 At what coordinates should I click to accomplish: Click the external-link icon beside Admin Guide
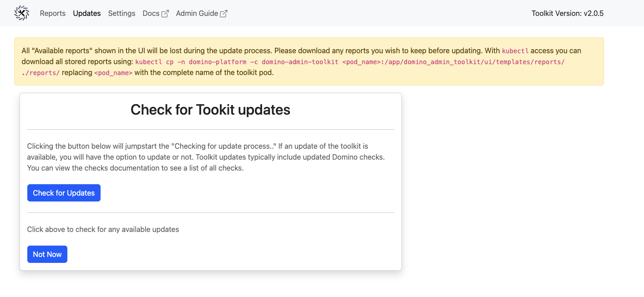(x=223, y=14)
